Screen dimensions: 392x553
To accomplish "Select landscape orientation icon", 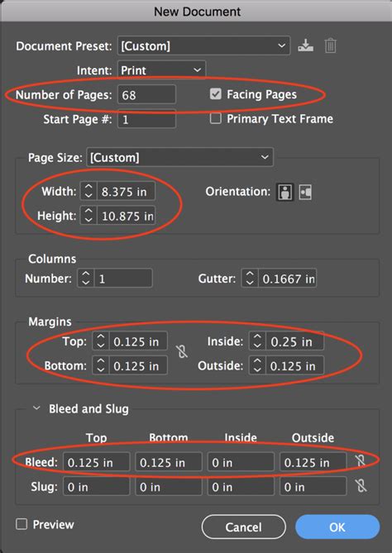I will [x=305, y=193].
